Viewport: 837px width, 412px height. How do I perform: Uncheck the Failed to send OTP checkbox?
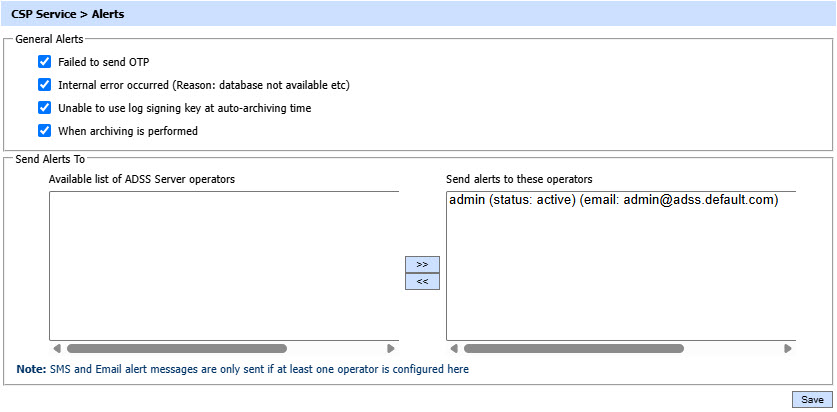44,62
